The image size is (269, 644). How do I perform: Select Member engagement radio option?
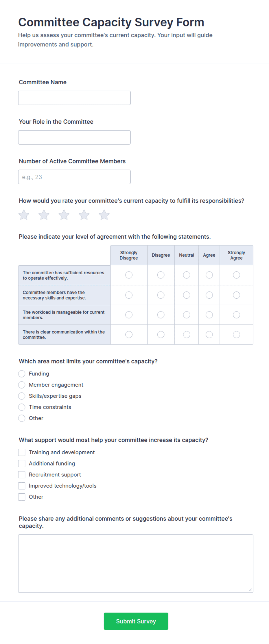(x=22, y=385)
